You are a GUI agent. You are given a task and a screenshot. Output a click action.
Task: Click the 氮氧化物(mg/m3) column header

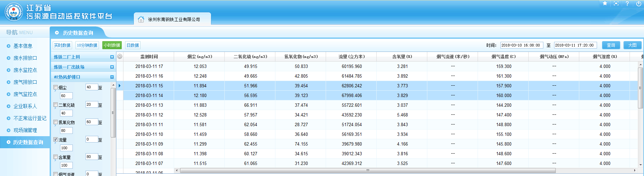point(301,57)
